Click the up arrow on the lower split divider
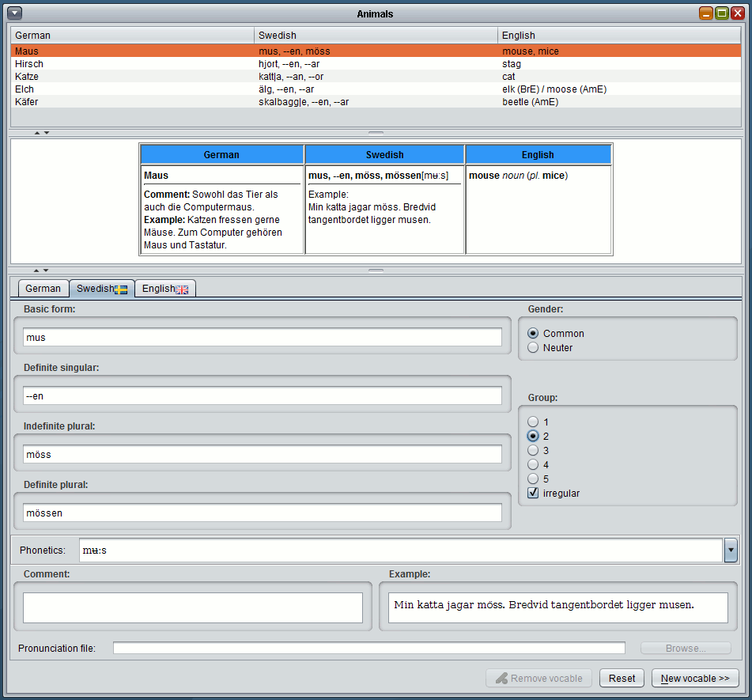Screen dimensions: 752x700 click(x=36, y=271)
